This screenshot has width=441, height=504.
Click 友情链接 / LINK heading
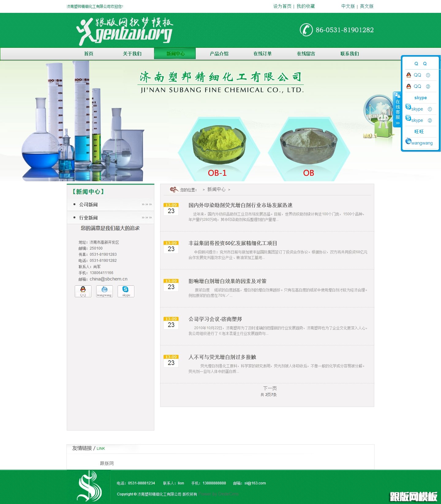coord(89,448)
